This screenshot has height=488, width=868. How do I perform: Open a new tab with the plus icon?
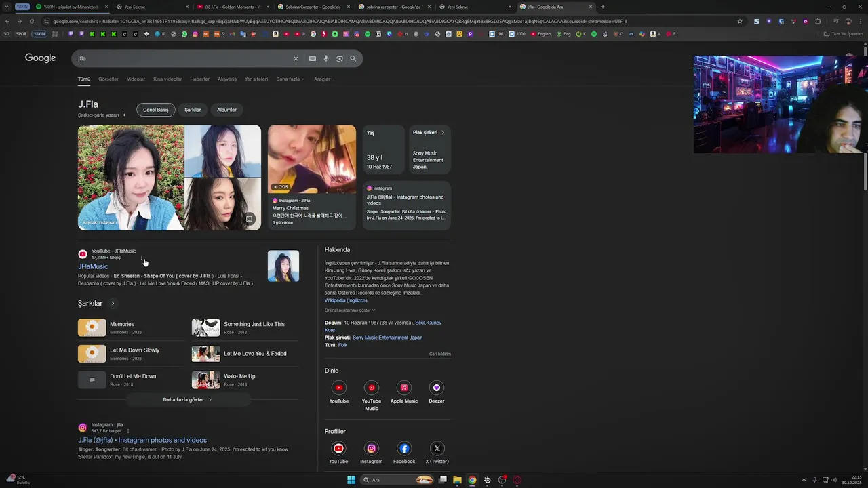coord(603,7)
